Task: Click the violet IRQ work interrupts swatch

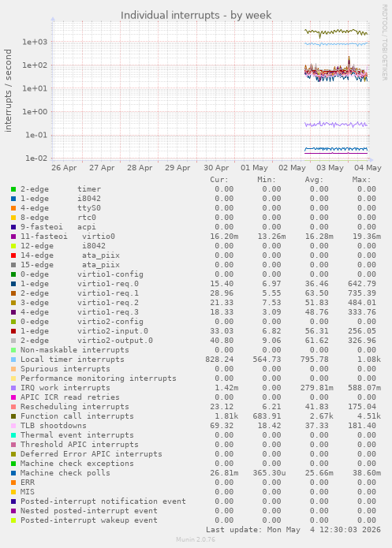Action: (13, 388)
